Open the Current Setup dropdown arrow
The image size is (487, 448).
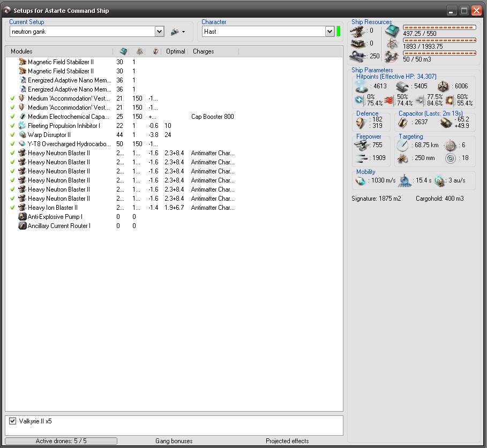[x=159, y=32]
